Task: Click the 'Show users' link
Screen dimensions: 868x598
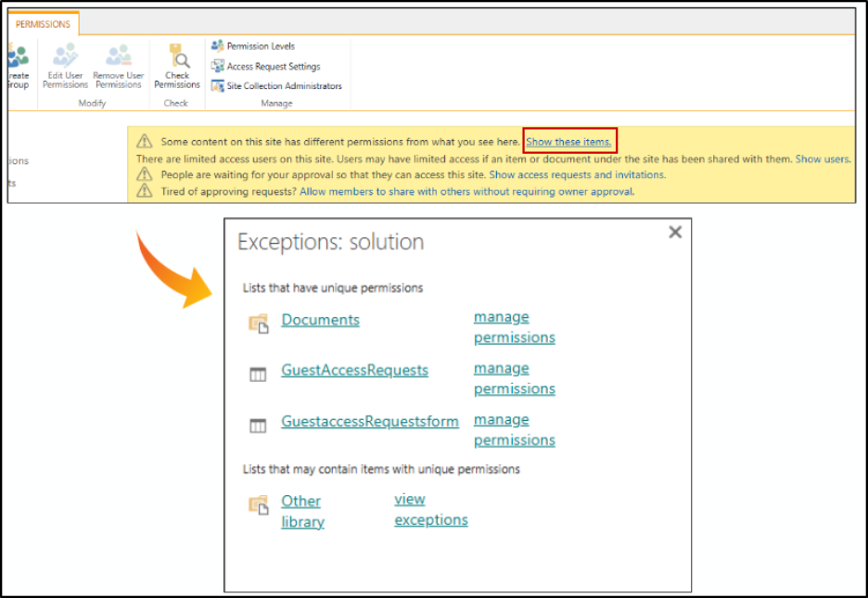Action: click(822, 159)
